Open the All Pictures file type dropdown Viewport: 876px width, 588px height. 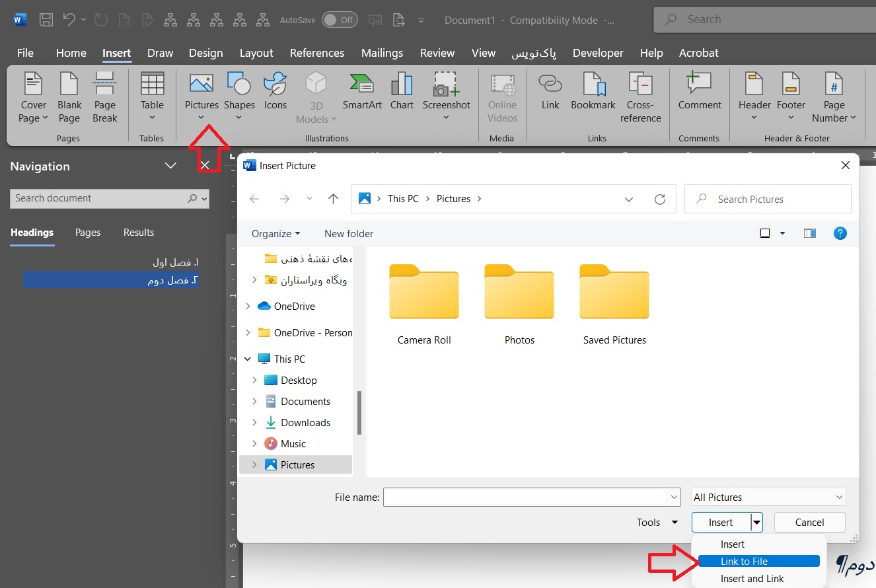coord(768,497)
